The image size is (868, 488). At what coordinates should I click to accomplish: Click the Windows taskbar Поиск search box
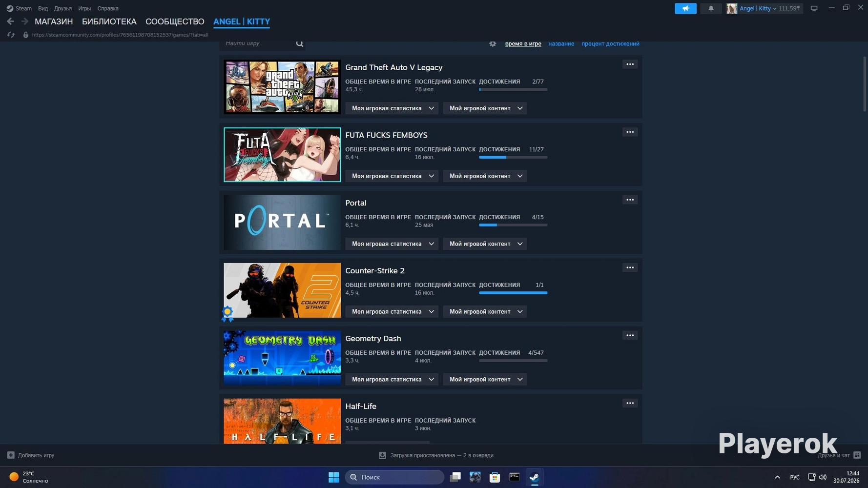pyautogui.click(x=394, y=477)
